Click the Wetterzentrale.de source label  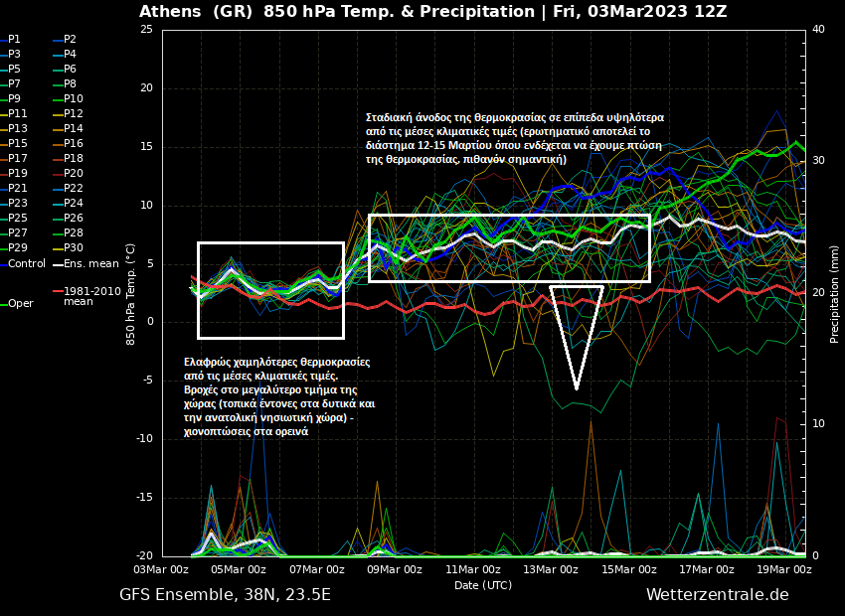(x=718, y=595)
